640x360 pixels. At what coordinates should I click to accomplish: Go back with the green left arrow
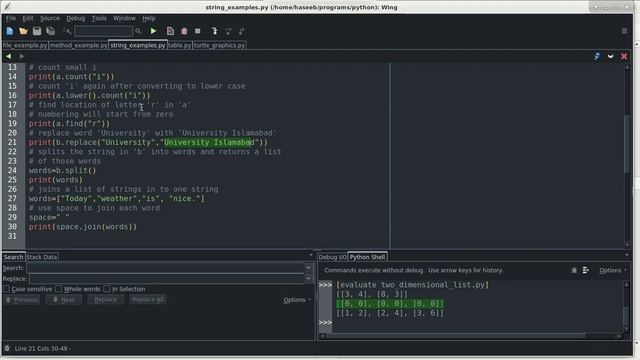tap(8, 56)
